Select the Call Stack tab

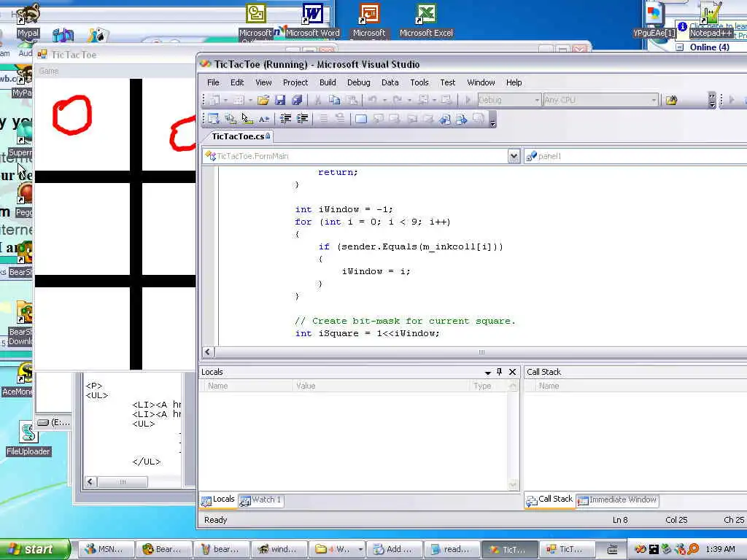tap(550, 499)
